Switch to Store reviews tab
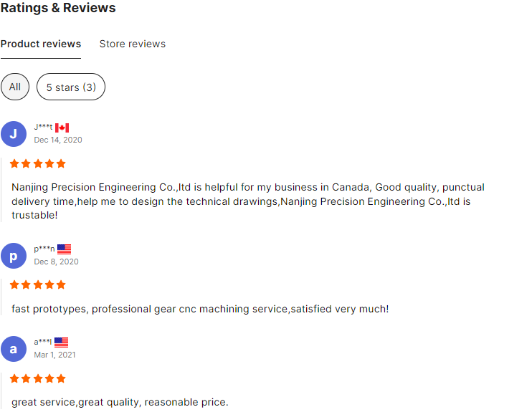This screenshot has width=532, height=417. 133,44
